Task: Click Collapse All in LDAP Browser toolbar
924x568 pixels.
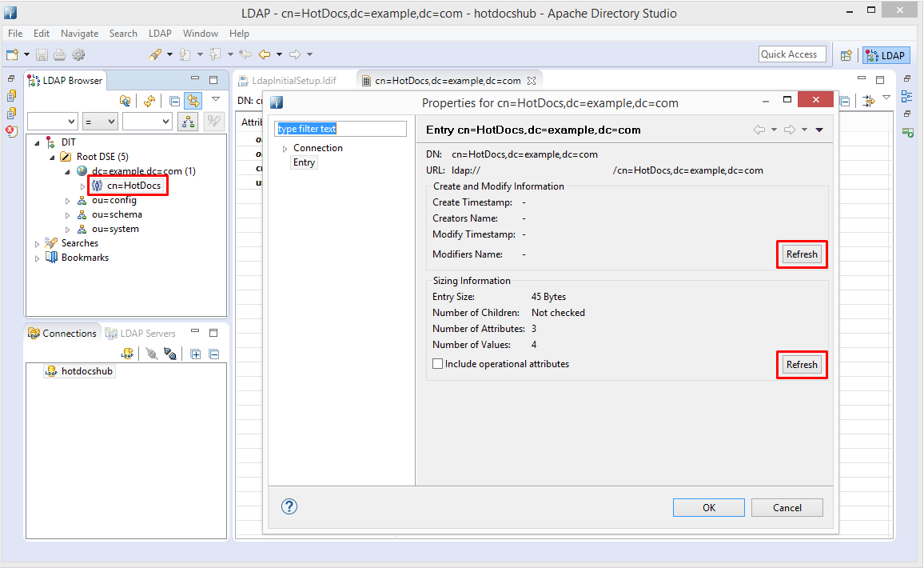Action: pyautogui.click(x=174, y=101)
